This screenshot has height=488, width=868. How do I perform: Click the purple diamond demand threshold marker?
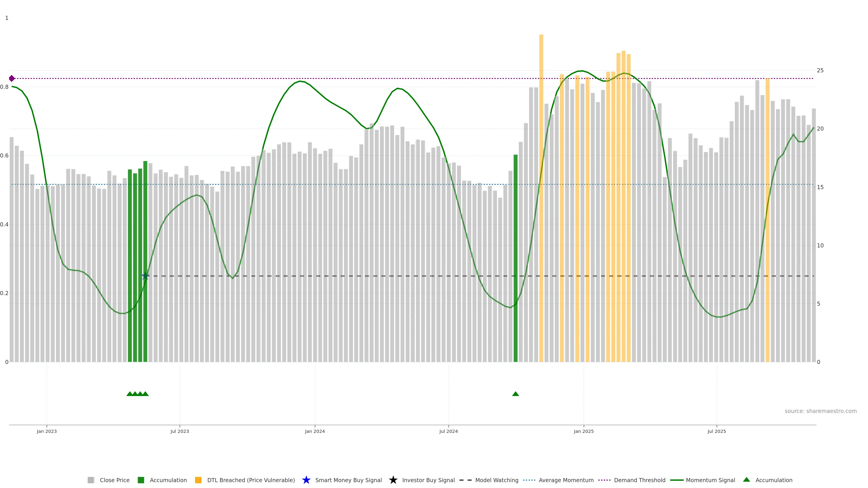coord(12,78)
